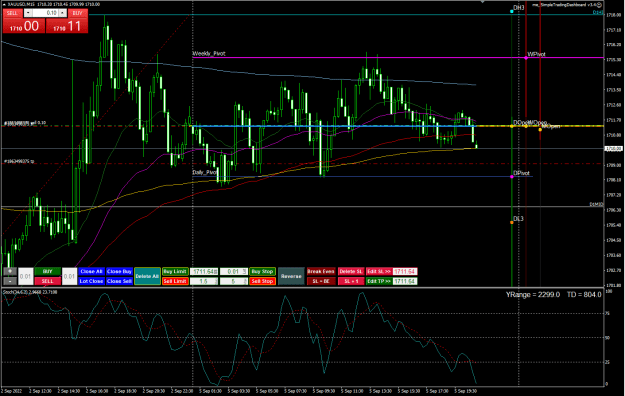The width and height of the screenshot is (625, 396).
Task: Click the sell 0.10 order line label
Action: click(x=25, y=123)
